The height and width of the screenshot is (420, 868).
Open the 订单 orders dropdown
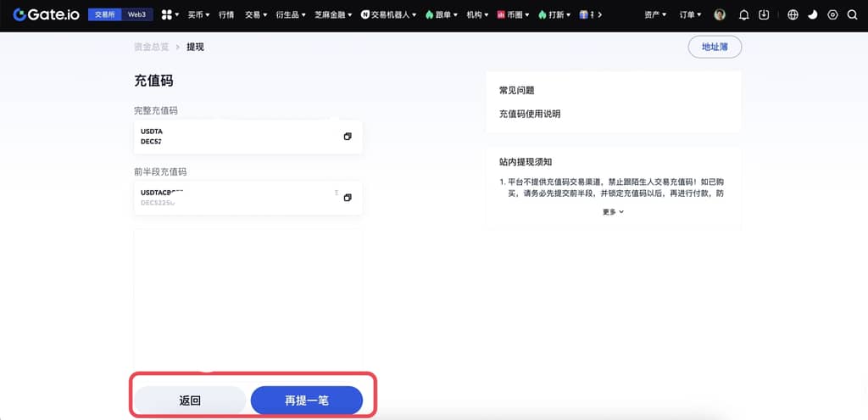[x=690, y=15]
